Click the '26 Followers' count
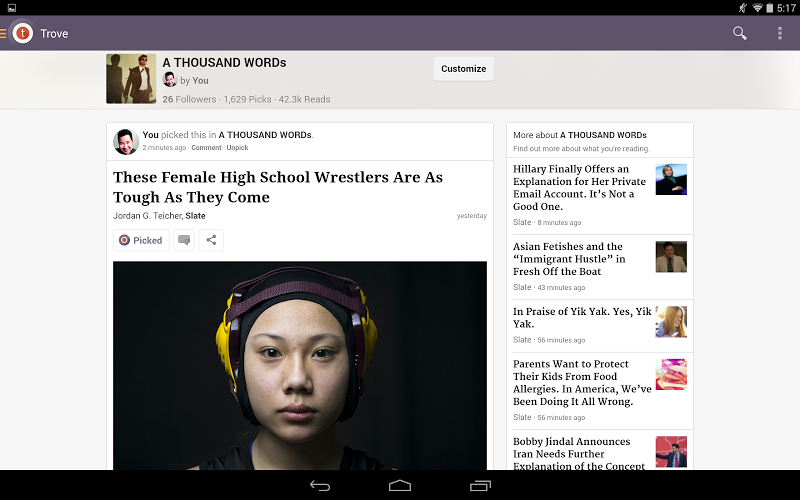The height and width of the screenshot is (500, 800). (x=189, y=99)
